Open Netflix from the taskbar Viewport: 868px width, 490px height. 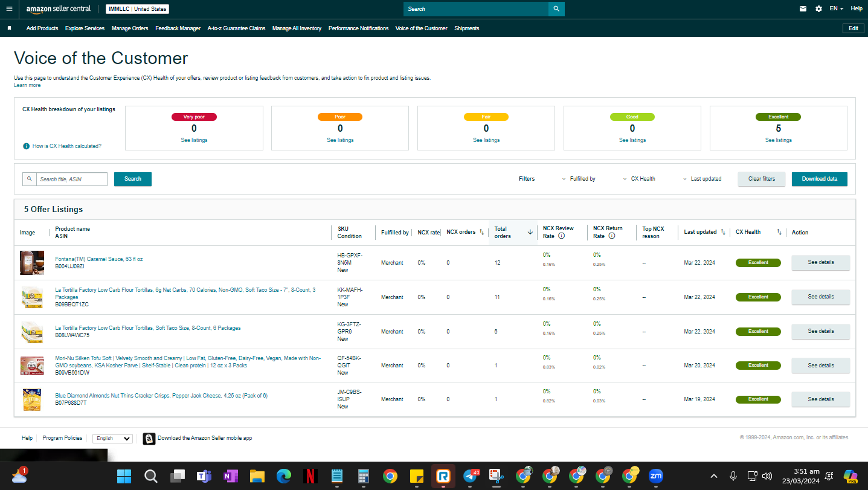[x=310, y=476]
